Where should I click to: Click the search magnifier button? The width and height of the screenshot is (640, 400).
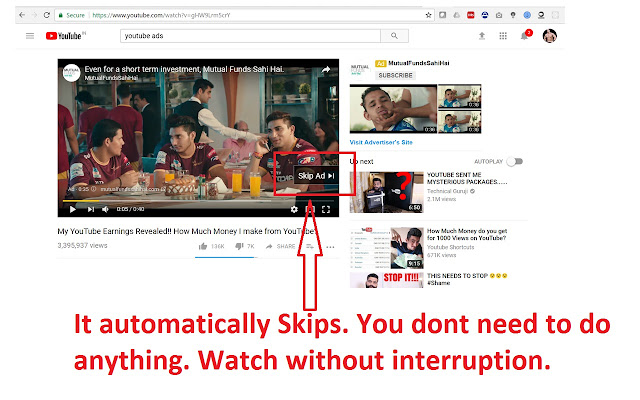tap(394, 36)
